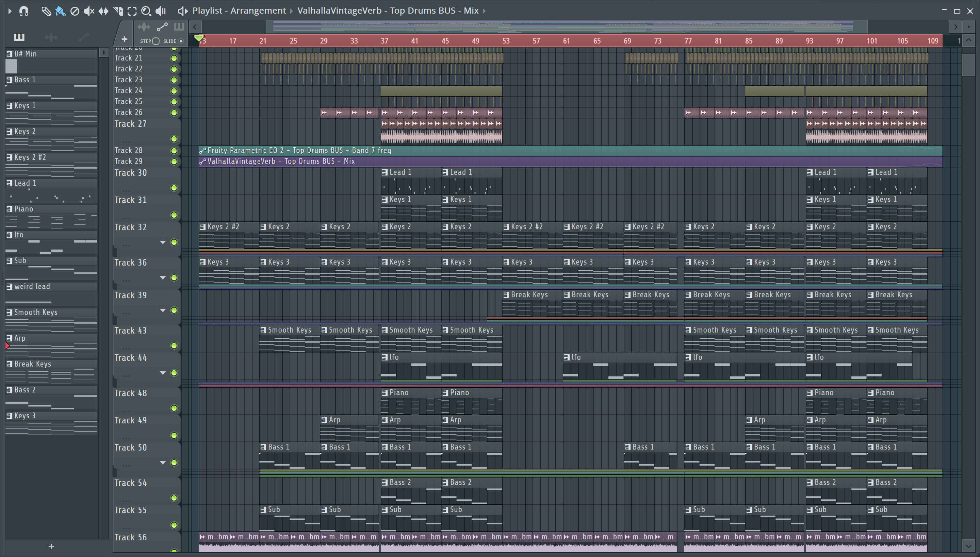This screenshot has height=557, width=980.
Task: Mute Track 24 via green LED
Action: click(x=174, y=91)
